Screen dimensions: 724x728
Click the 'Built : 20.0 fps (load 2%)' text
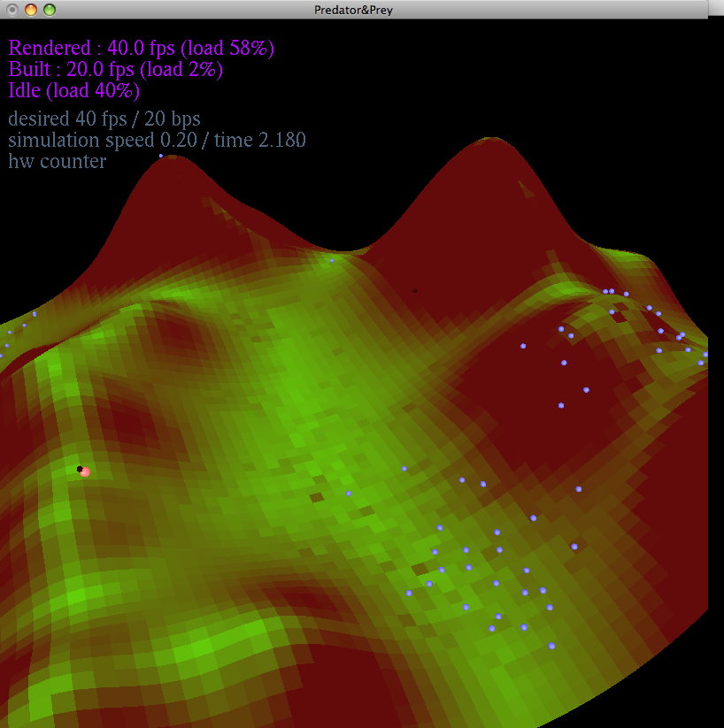[116, 70]
